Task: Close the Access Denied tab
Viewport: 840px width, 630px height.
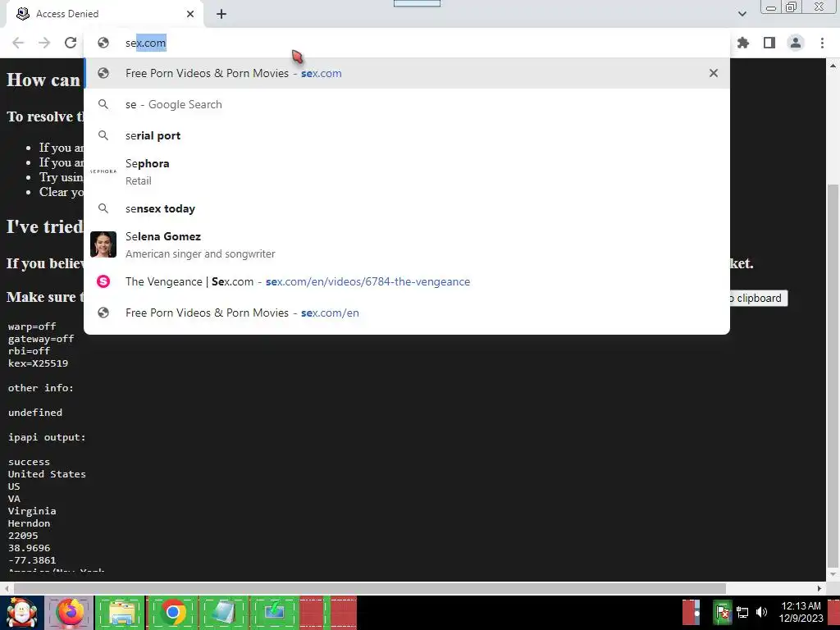Action: pos(190,14)
